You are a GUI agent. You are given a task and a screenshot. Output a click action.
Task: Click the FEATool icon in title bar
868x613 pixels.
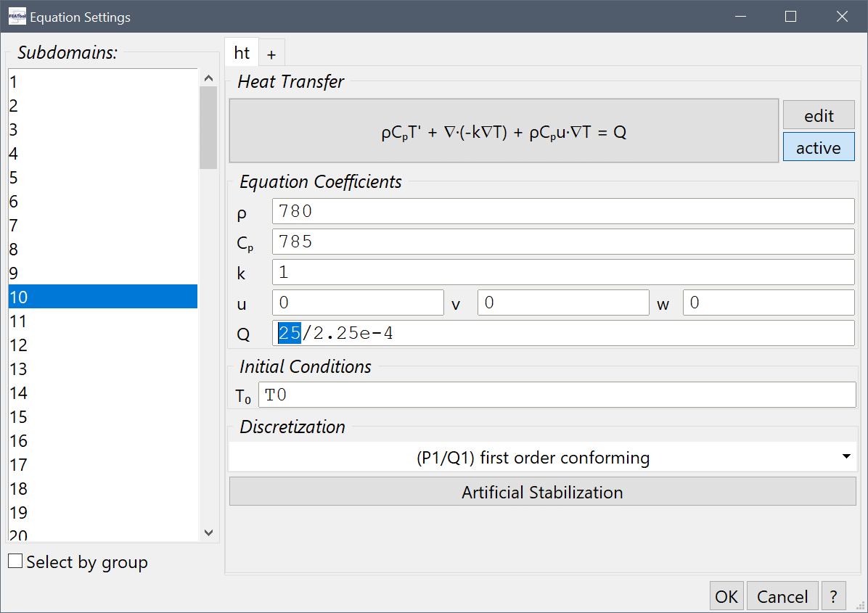click(x=17, y=17)
